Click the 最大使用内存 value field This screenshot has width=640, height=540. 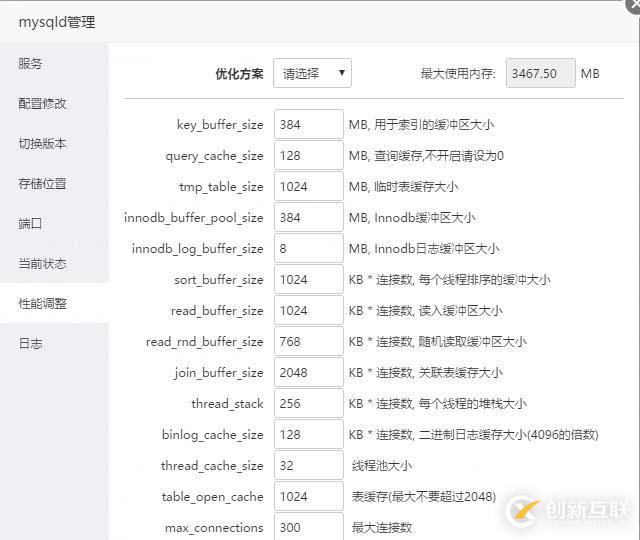pyautogui.click(x=541, y=73)
